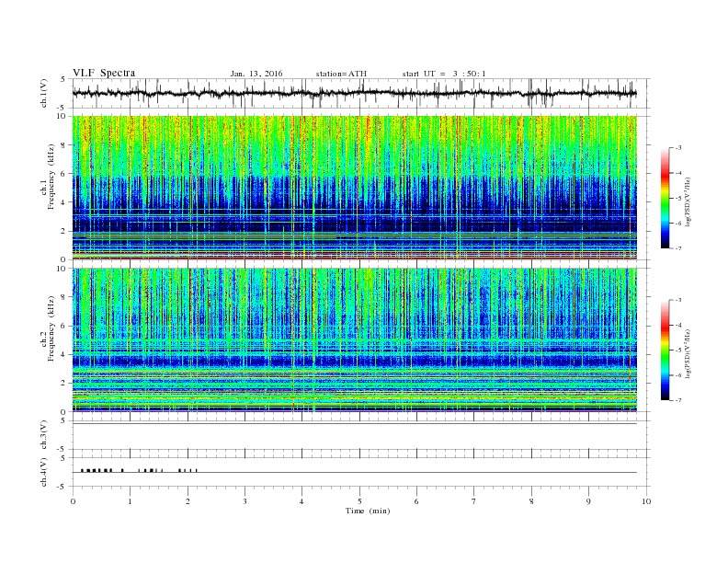
Task: Click the 8 kHz tick label of ch.1 spectrogram
Action: (x=63, y=145)
